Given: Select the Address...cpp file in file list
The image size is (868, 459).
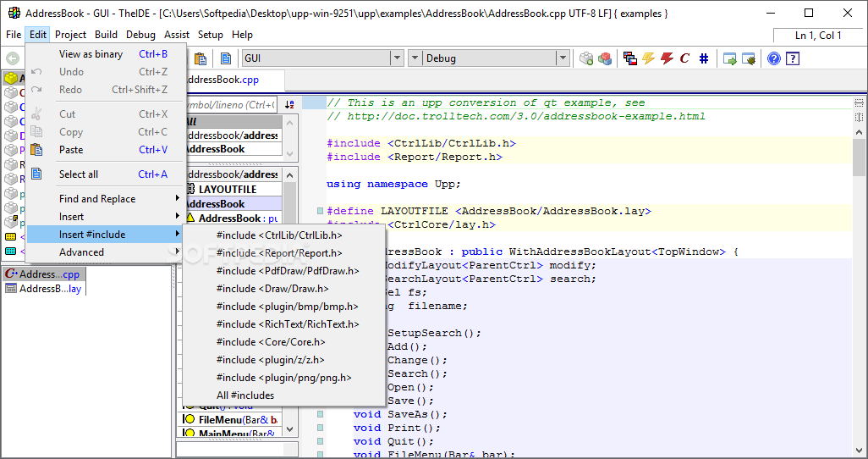Looking at the screenshot, I should 44,274.
